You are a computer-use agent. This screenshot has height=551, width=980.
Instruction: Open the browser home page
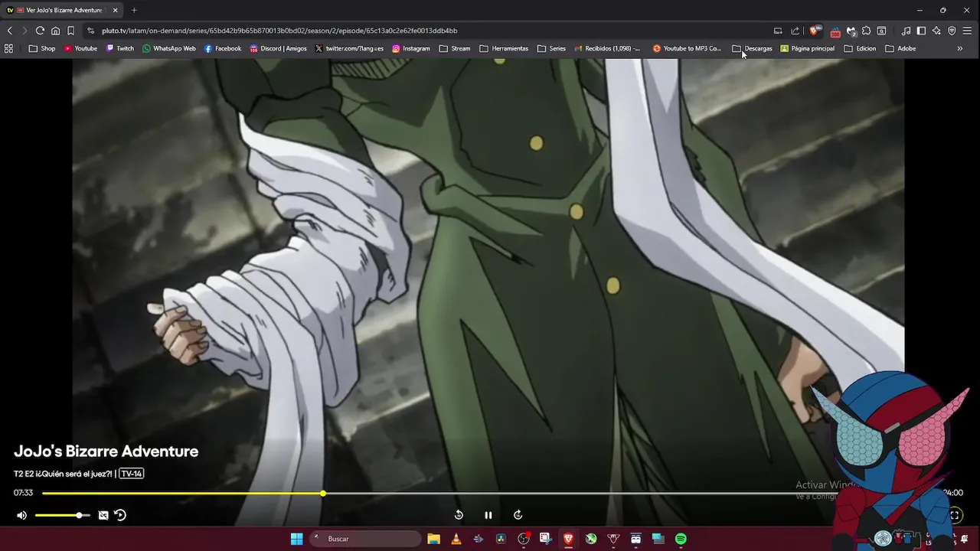[x=55, y=31]
